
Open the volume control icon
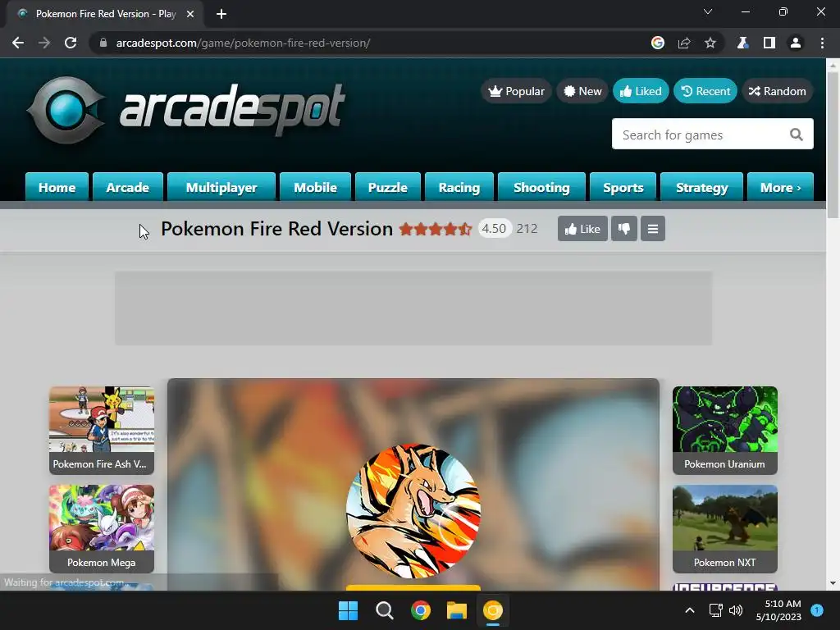736,610
